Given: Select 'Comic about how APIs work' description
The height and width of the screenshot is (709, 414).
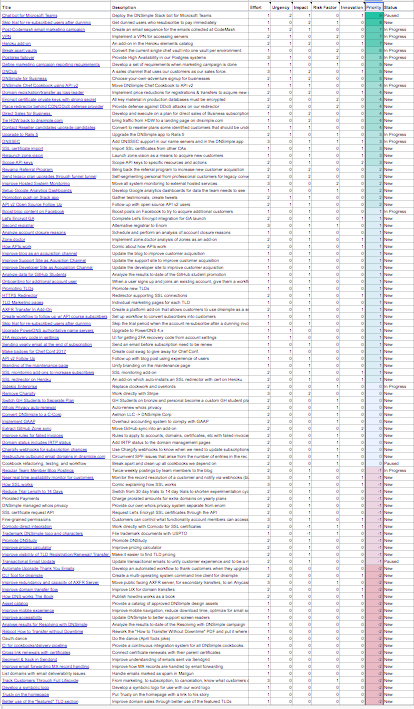Looking at the screenshot, I should pos(179,246).
